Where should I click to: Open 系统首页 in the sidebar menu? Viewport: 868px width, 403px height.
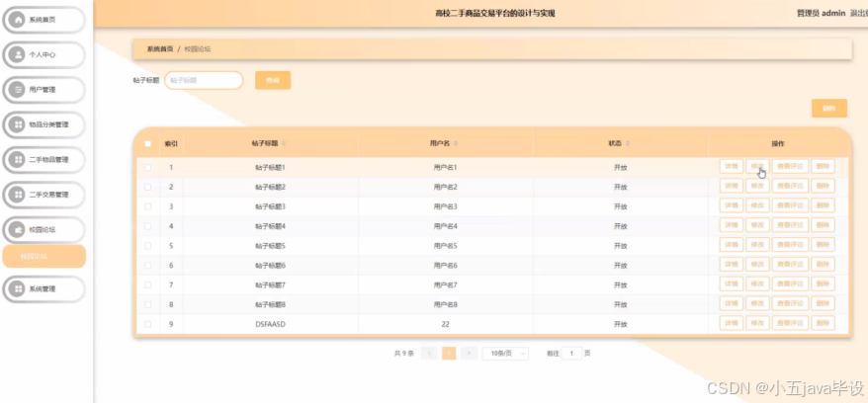click(x=43, y=20)
